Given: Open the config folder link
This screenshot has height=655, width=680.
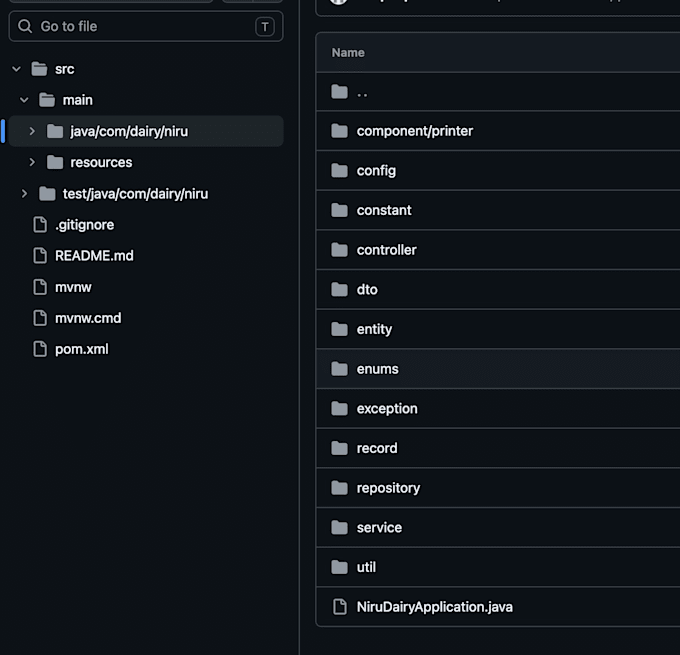Looking at the screenshot, I should point(376,171).
